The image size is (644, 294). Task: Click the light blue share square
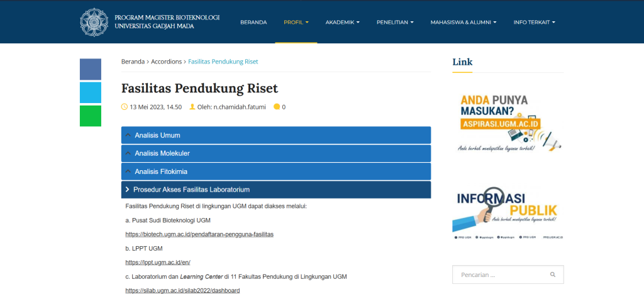tap(90, 92)
